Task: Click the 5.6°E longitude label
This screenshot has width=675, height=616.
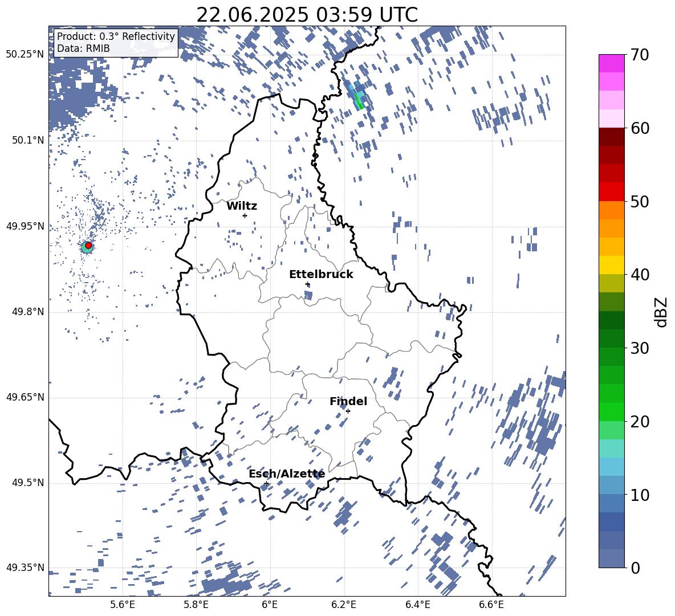Action: click(x=123, y=605)
